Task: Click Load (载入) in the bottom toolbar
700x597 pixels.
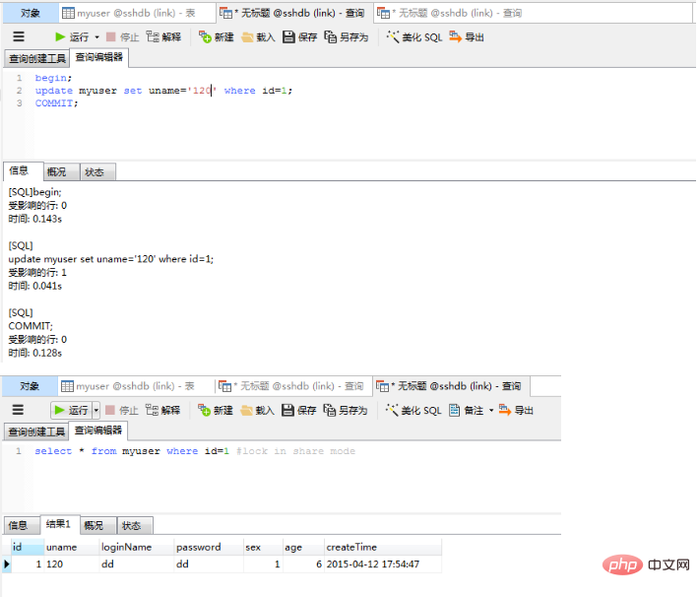Action: (x=257, y=410)
